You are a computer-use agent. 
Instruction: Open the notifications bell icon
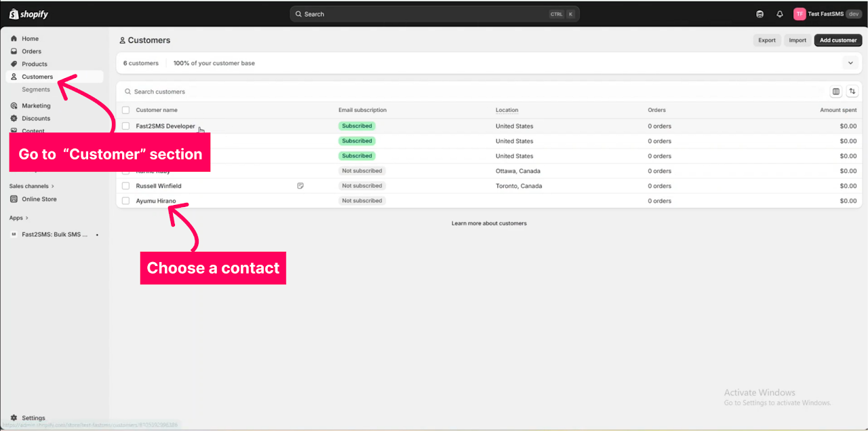[x=779, y=14]
